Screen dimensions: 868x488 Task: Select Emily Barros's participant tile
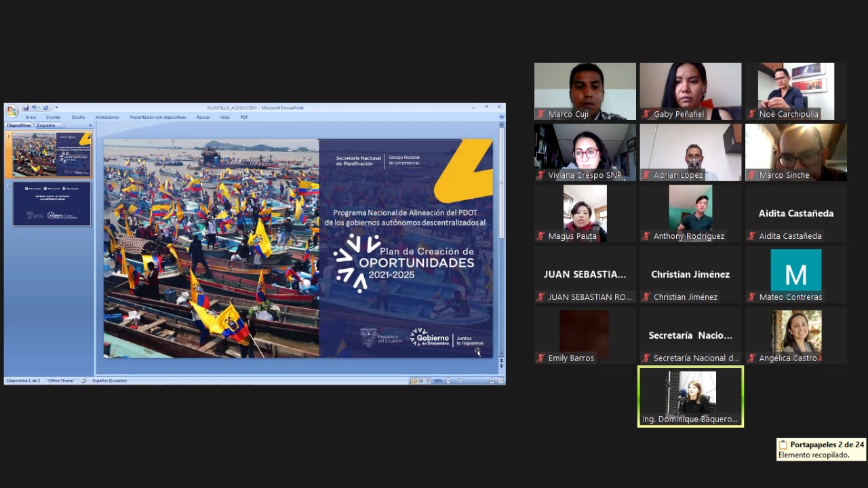[585, 336]
